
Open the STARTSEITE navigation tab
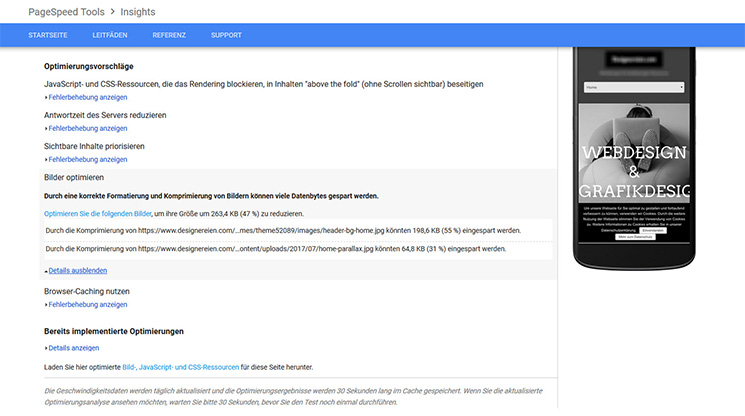coord(48,35)
